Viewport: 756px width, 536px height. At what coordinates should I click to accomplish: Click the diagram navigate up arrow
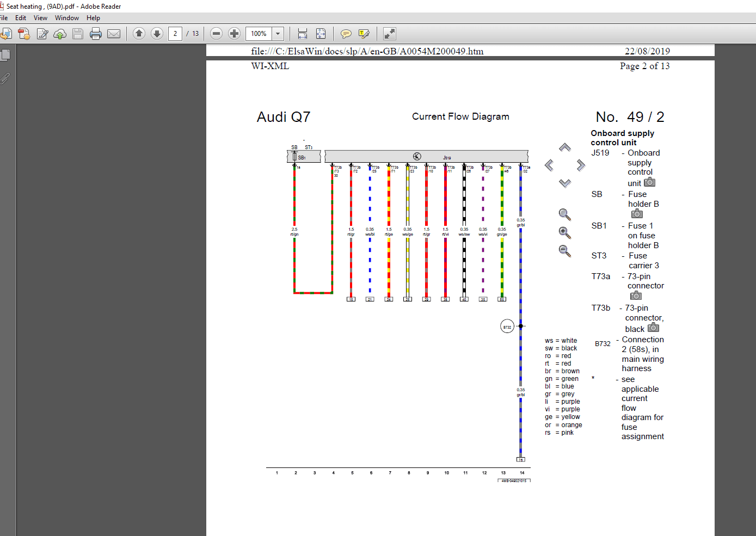click(x=565, y=147)
